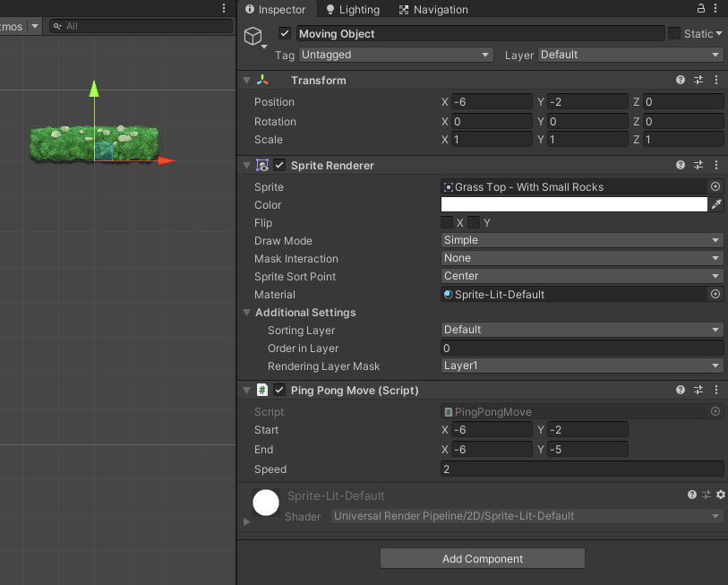Open the Transform component kebab menu
Image resolution: width=728 pixels, height=585 pixels.
[715, 80]
